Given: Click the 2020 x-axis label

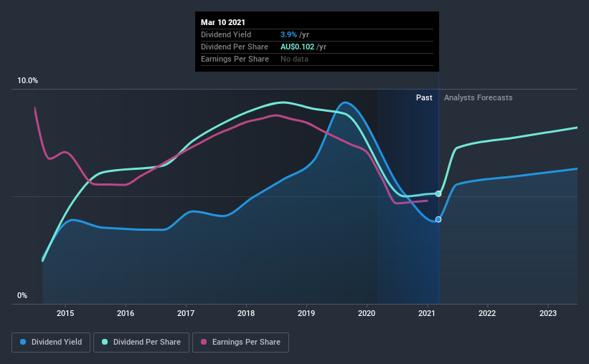Looking at the screenshot, I should pos(367,313).
